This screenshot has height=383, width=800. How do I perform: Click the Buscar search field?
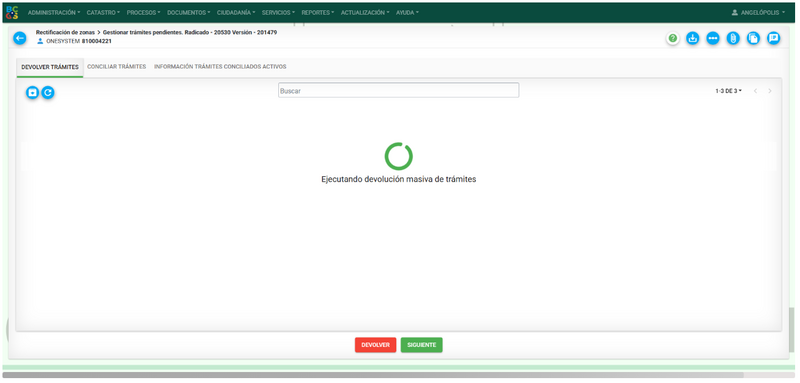(x=398, y=90)
